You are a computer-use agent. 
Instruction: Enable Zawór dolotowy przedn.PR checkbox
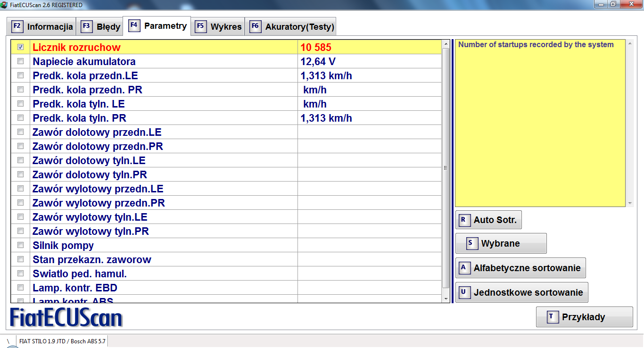click(x=20, y=146)
